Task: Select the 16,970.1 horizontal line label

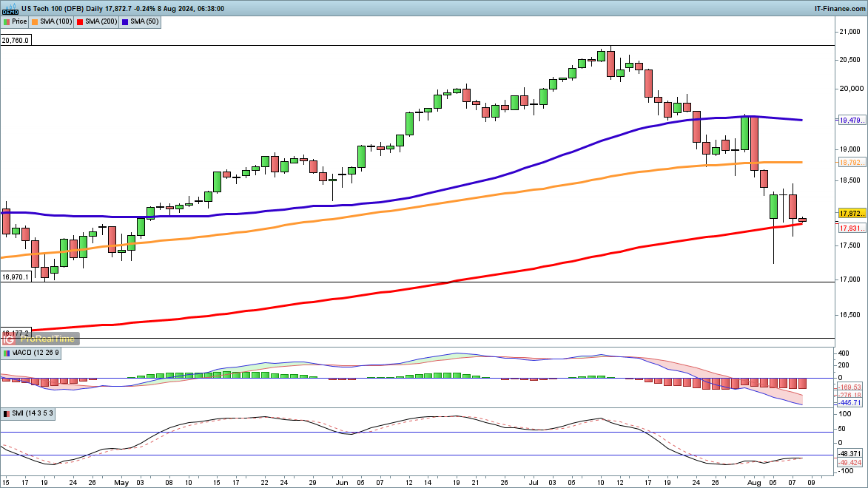Action: click(x=16, y=277)
